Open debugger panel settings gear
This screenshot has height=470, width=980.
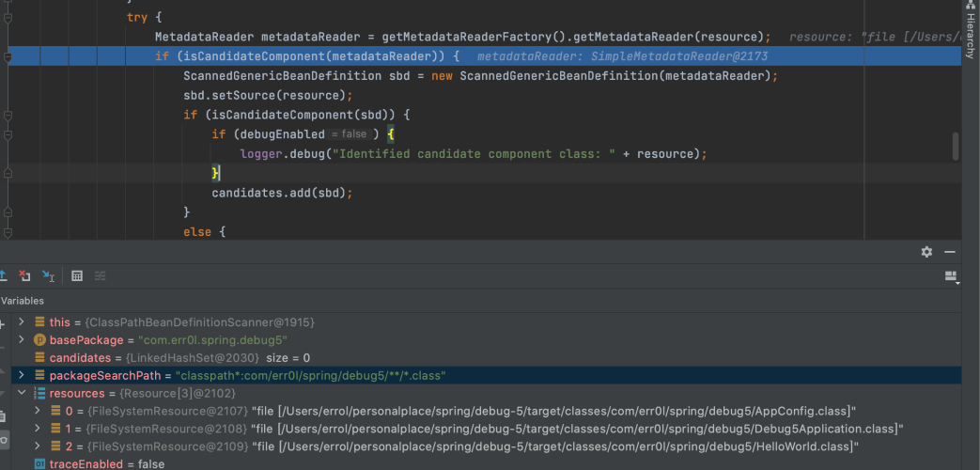click(926, 252)
